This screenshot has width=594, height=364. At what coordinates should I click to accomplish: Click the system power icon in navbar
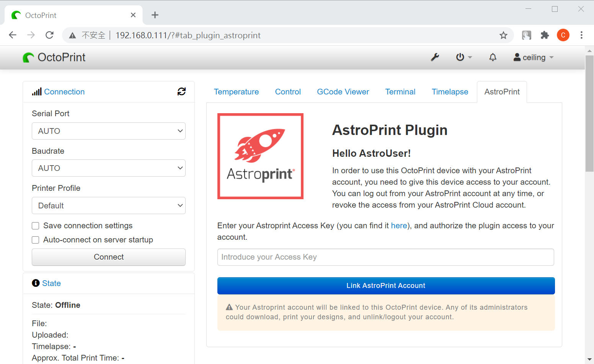point(460,57)
